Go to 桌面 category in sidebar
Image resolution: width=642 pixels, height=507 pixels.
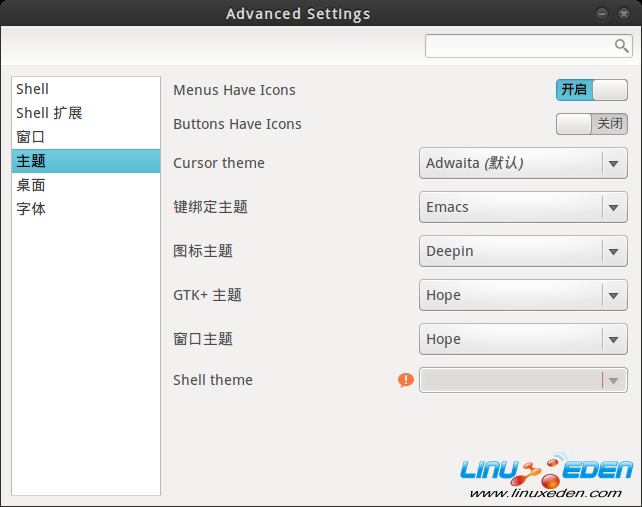tap(31, 185)
